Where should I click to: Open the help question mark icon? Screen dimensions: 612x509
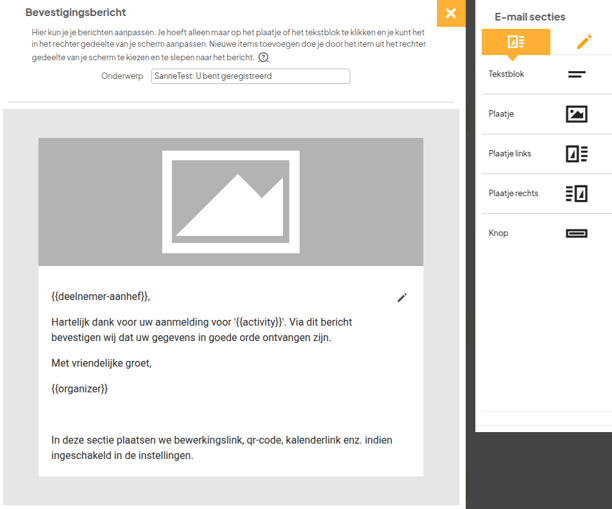coord(263,57)
